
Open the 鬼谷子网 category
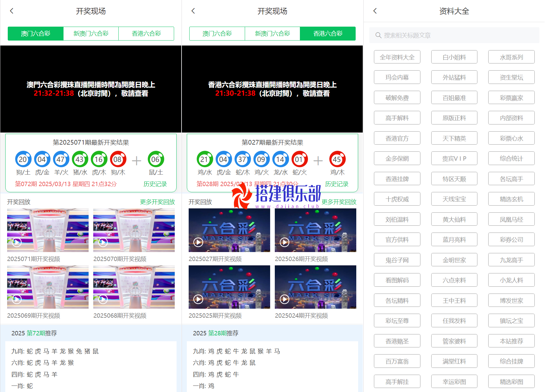click(397, 260)
